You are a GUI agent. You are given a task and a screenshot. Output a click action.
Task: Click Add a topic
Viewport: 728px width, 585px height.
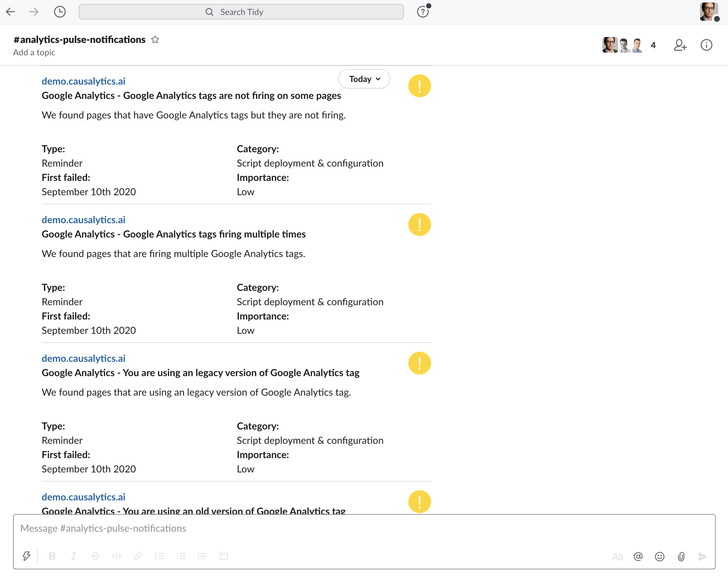pos(34,52)
